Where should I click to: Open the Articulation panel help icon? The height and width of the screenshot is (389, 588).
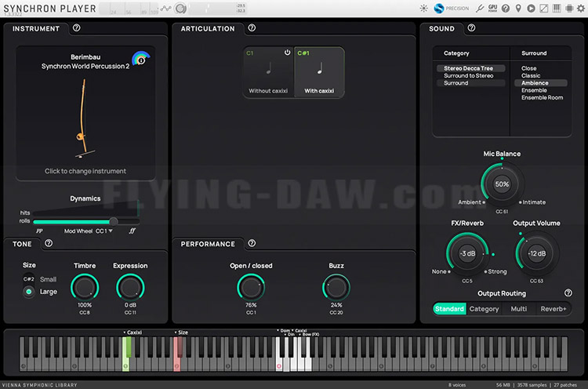[252, 27]
